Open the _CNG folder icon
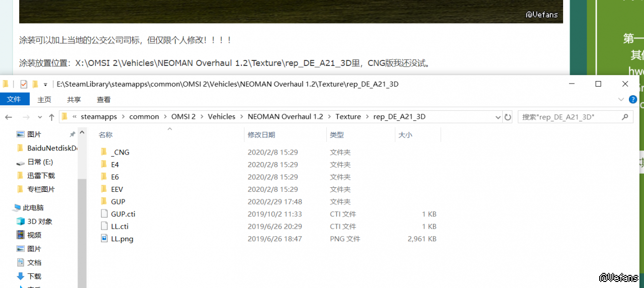 (x=104, y=152)
